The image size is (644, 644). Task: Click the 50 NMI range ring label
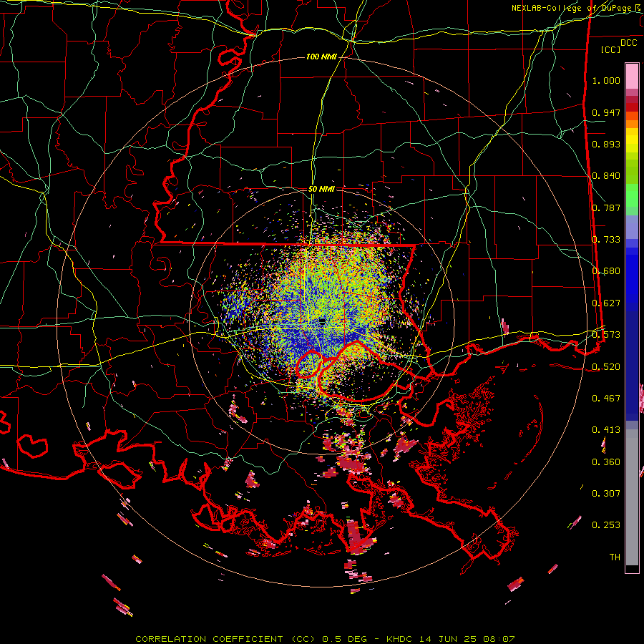click(x=321, y=189)
